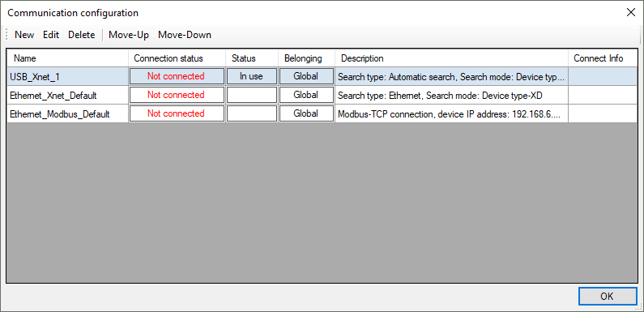Select the Ethernet_Xnet_Default row name
644x312 pixels.
click(x=67, y=96)
